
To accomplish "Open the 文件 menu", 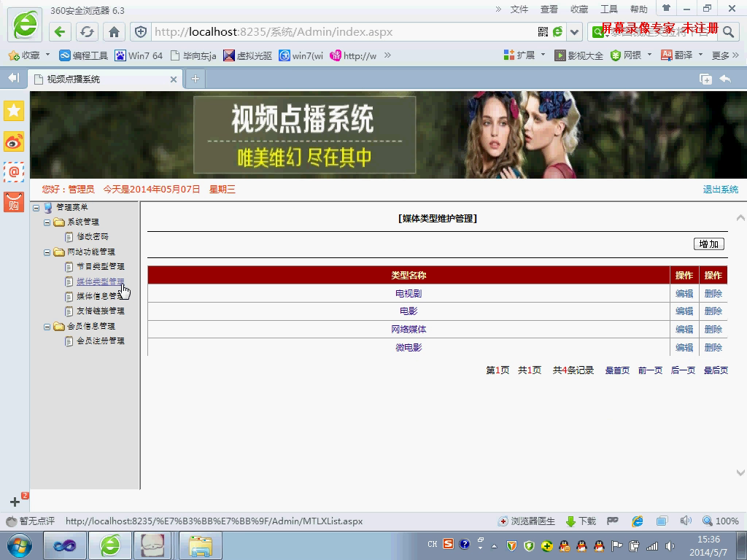I will (519, 9).
